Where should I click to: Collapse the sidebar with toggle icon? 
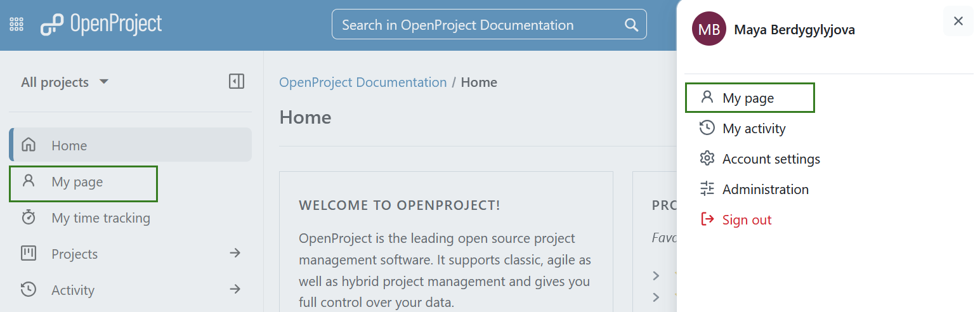(237, 81)
